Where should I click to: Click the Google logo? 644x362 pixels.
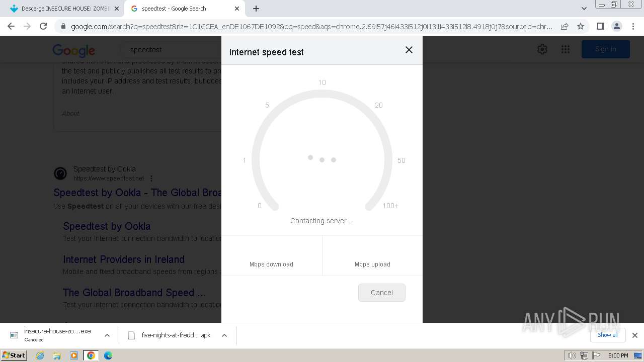(x=74, y=50)
